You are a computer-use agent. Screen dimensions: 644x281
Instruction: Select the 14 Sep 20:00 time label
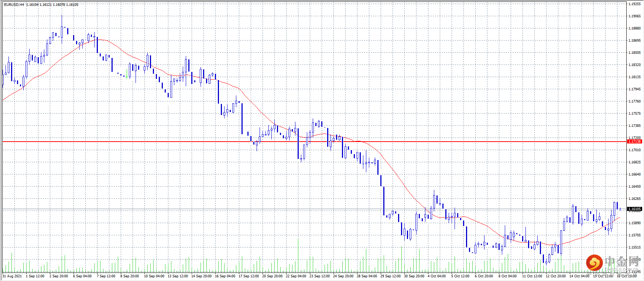coord(202,276)
